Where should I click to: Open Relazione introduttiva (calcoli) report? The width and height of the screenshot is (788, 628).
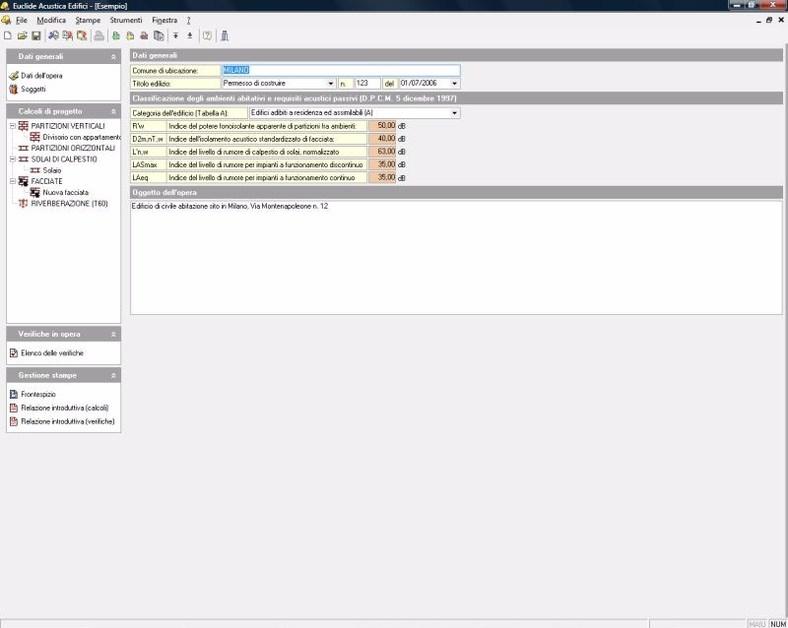pos(64,408)
